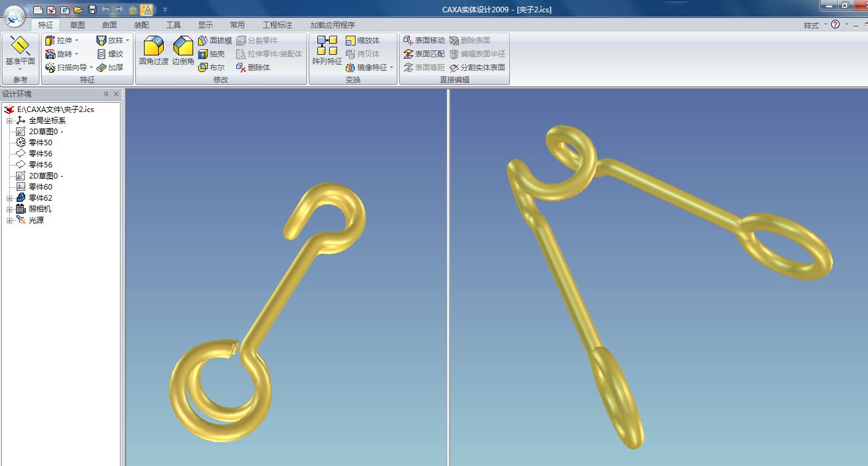Click the 删除体 delete body tool
This screenshot has width=868, height=466.
click(x=253, y=68)
